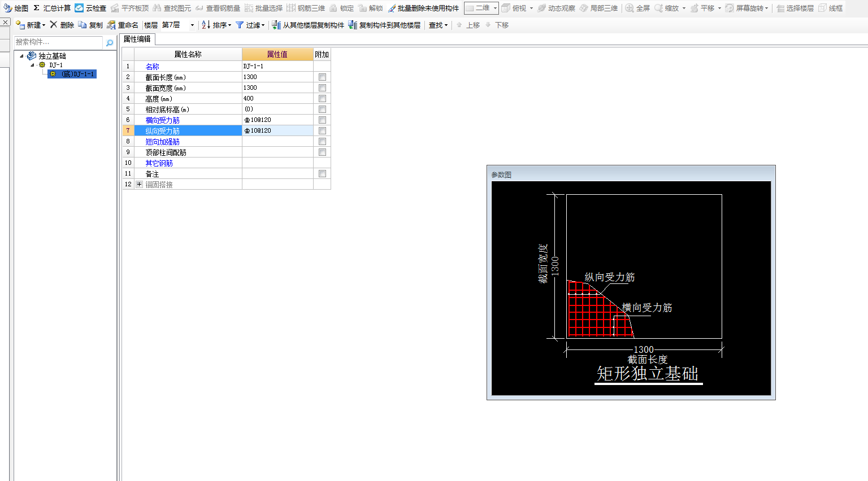Check the 顶部柱间配筋 additional checkbox
The width and height of the screenshot is (868, 481).
click(x=322, y=152)
